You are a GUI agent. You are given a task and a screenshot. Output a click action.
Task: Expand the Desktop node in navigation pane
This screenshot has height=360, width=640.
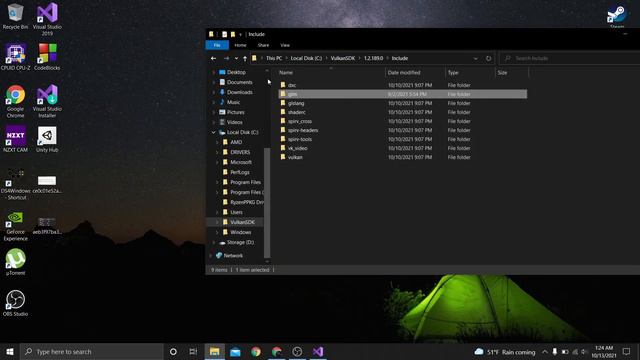[x=213, y=72]
